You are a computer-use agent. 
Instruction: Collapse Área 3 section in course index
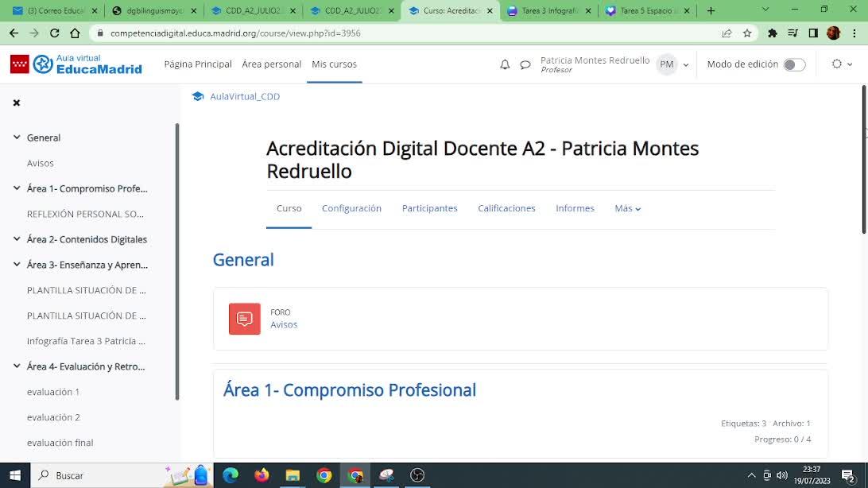(17, 265)
